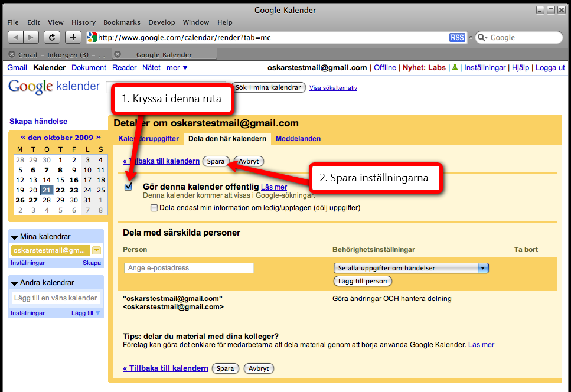Open the Hjälp link

click(520, 68)
